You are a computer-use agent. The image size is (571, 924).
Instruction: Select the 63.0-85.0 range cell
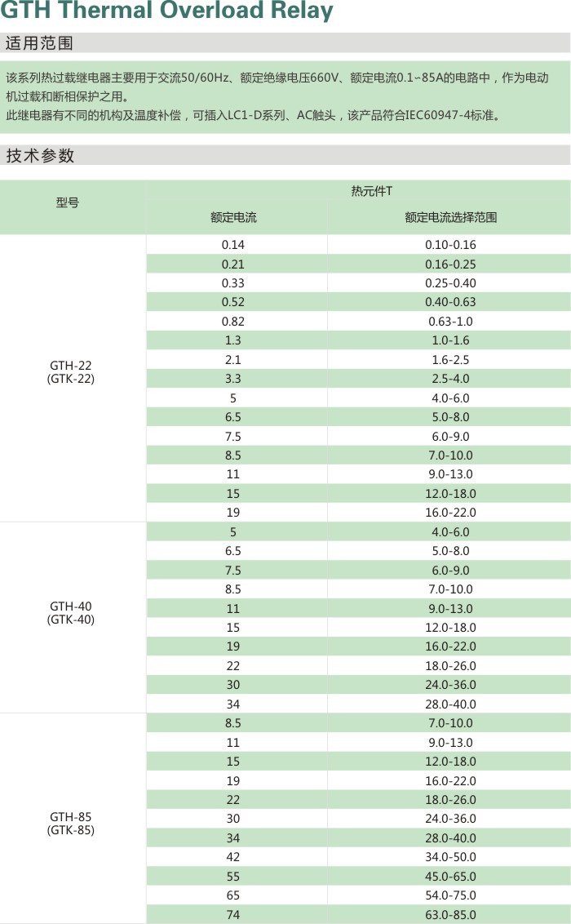(x=450, y=915)
